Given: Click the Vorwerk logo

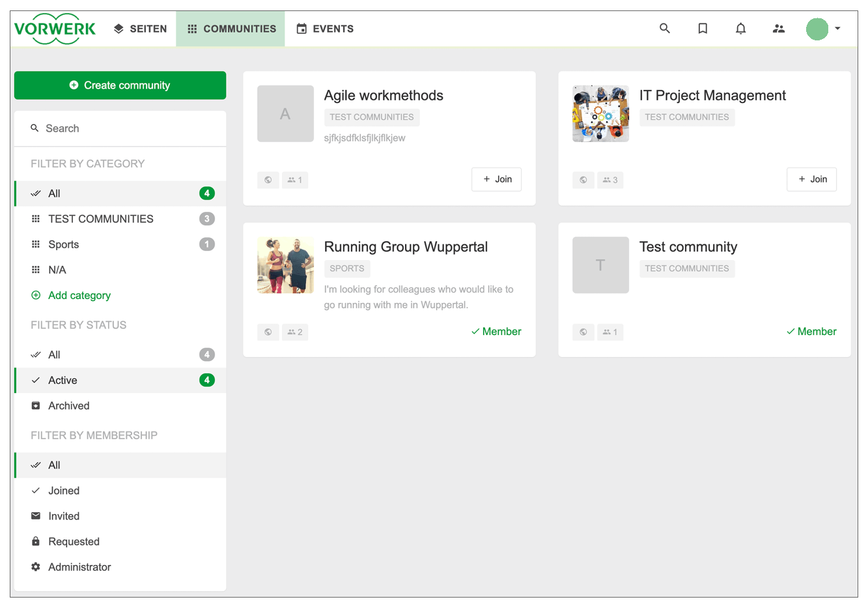Looking at the screenshot, I should pyautogui.click(x=55, y=28).
